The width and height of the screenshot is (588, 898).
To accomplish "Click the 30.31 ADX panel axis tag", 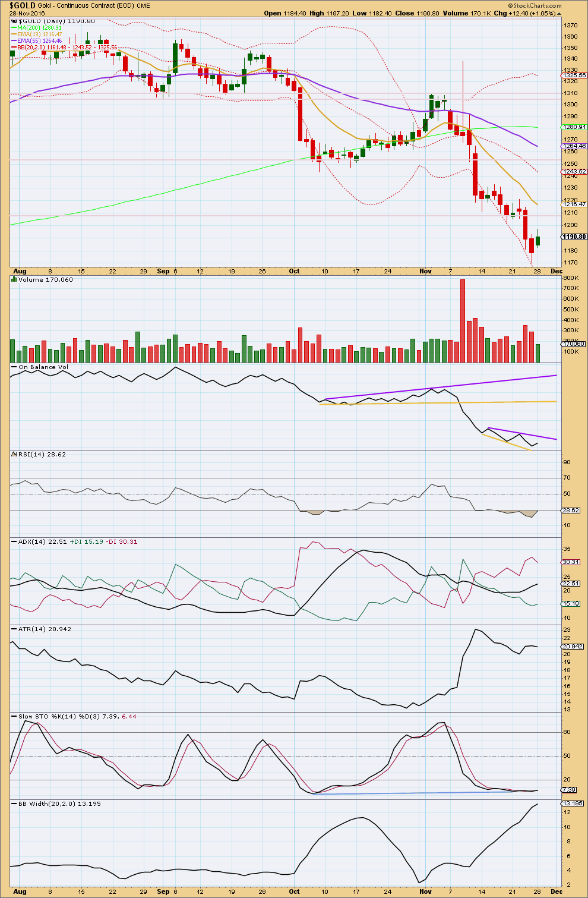I will tap(571, 562).
